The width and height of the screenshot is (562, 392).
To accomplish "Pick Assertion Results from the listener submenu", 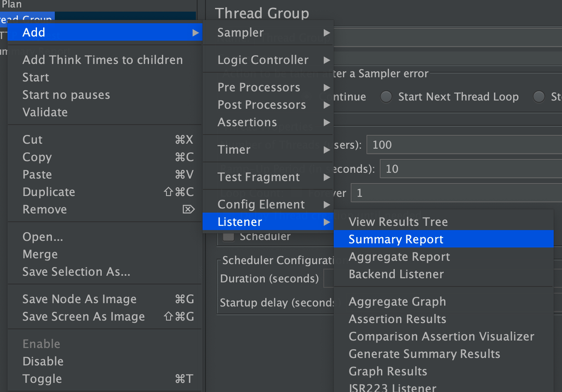I will coord(397,319).
